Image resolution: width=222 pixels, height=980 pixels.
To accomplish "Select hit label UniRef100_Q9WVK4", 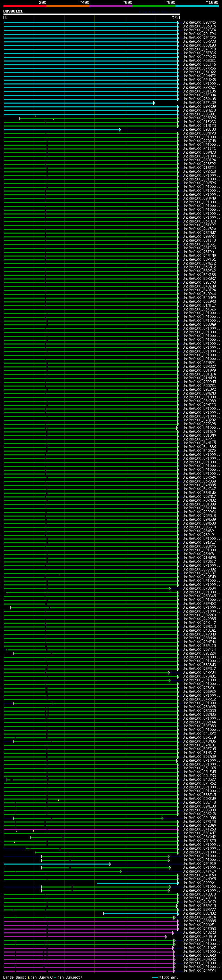I will [x=199, y=237].
